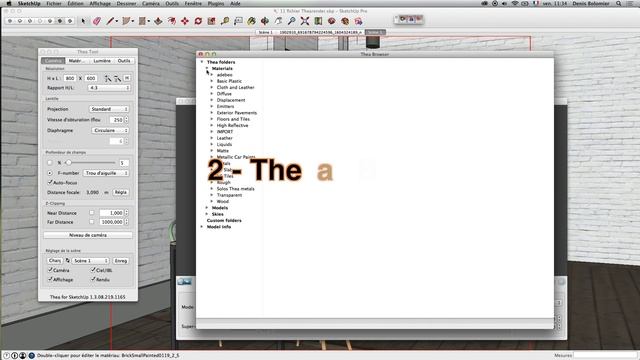The height and width of the screenshot is (360, 640).
Task: Expand the Model info node
Action: click(202, 227)
